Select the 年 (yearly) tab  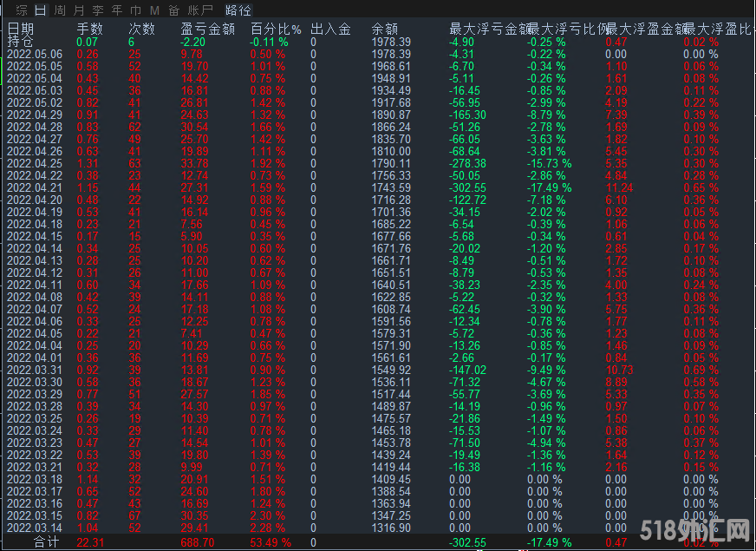pyautogui.click(x=117, y=10)
